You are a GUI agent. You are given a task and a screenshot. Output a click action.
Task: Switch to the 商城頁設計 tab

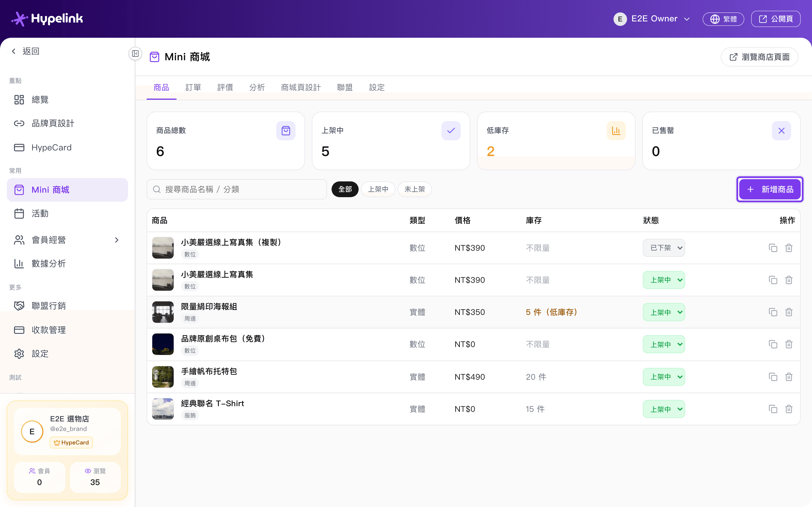tap(301, 88)
